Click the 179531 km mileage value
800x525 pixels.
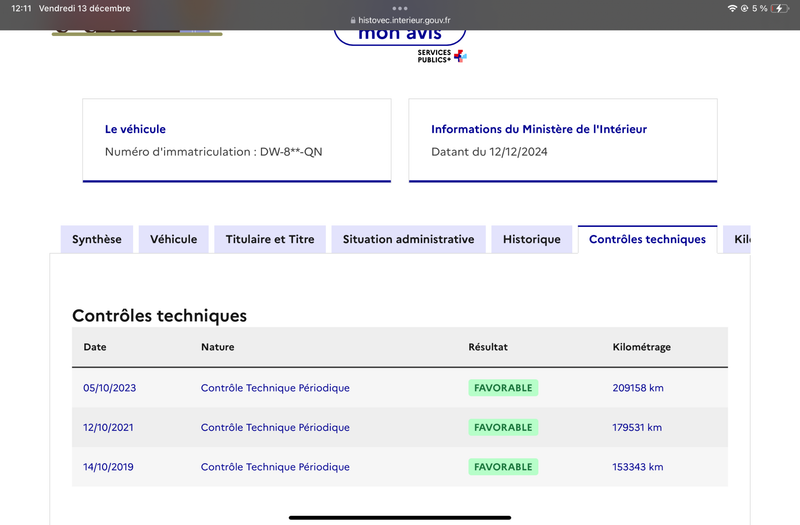tap(637, 428)
